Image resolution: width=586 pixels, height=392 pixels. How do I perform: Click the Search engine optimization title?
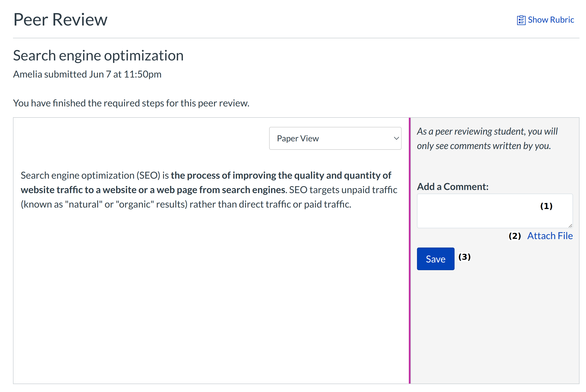pyautogui.click(x=98, y=55)
